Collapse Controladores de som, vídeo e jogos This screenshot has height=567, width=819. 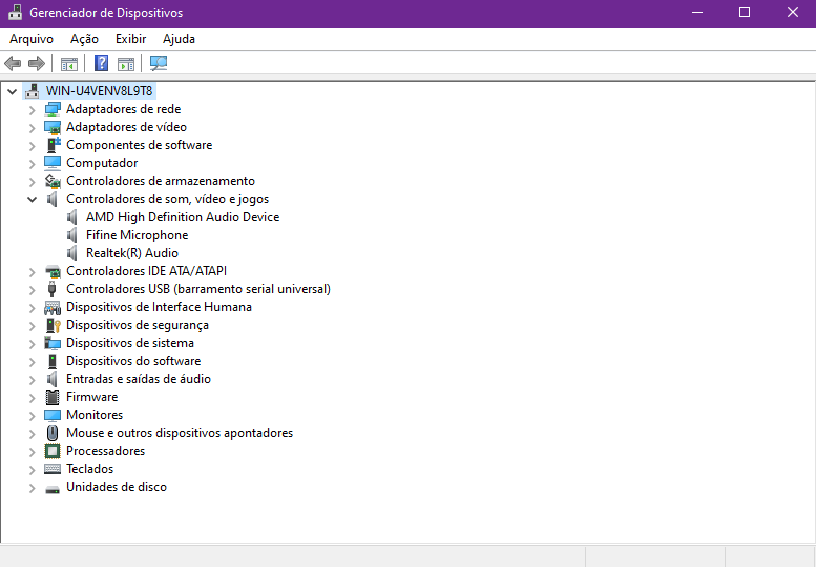tap(32, 199)
